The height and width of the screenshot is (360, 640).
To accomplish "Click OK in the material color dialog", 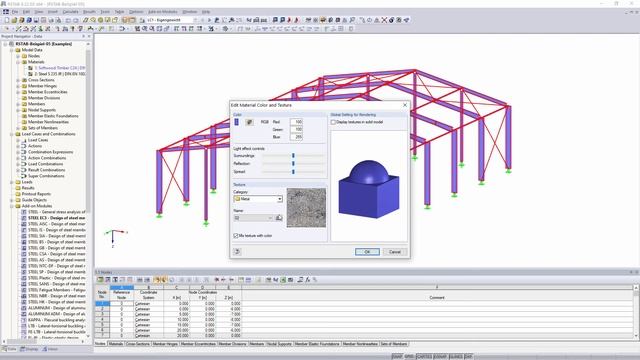I will pyautogui.click(x=367, y=252).
